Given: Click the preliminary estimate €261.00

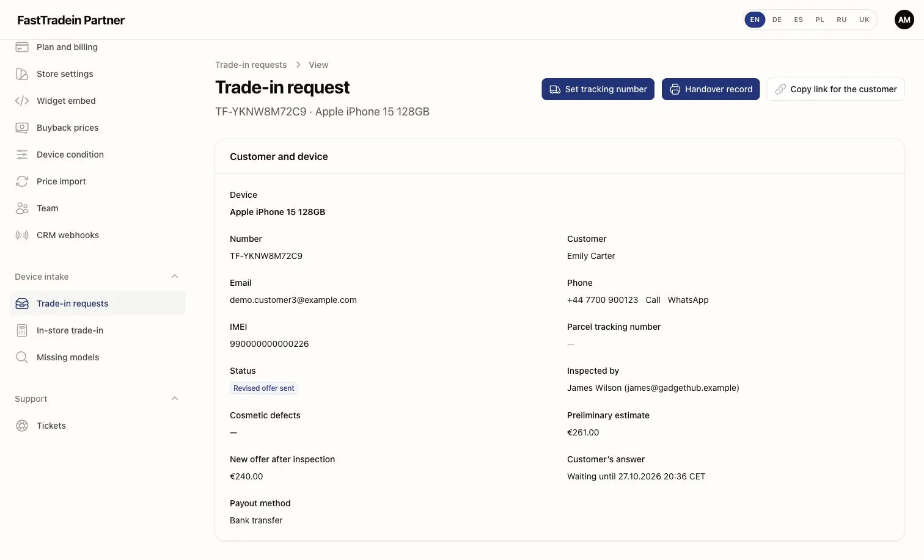Looking at the screenshot, I should tap(583, 432).
